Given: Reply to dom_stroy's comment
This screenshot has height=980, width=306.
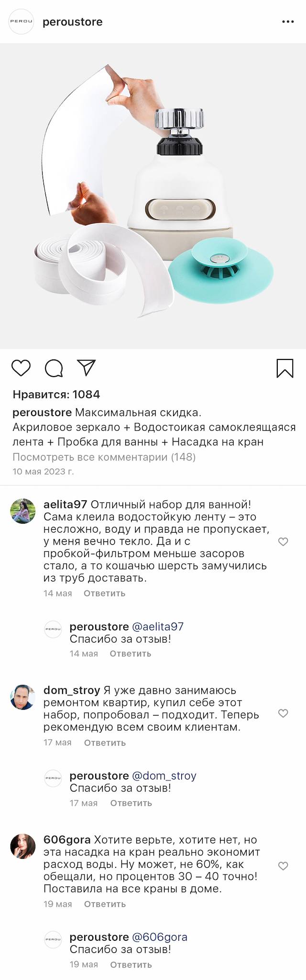Looking at the screenshot, I should tap(105, 743).
